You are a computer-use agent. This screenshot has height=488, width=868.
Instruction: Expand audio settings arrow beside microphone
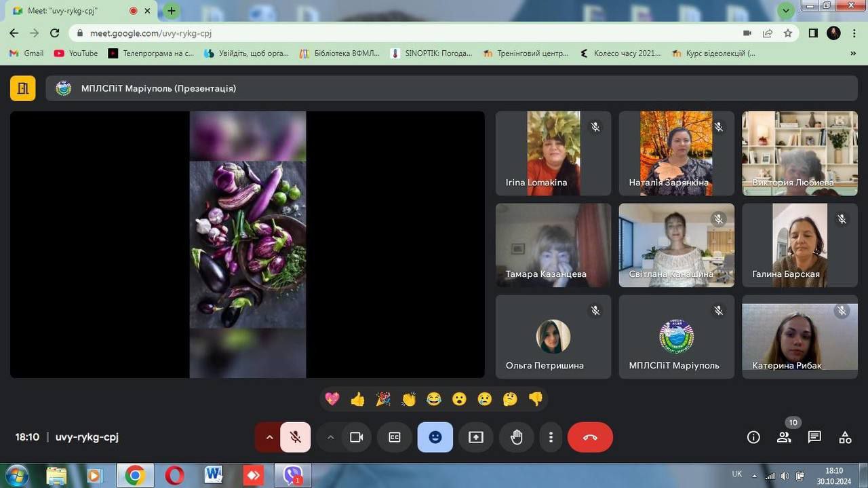269,437
